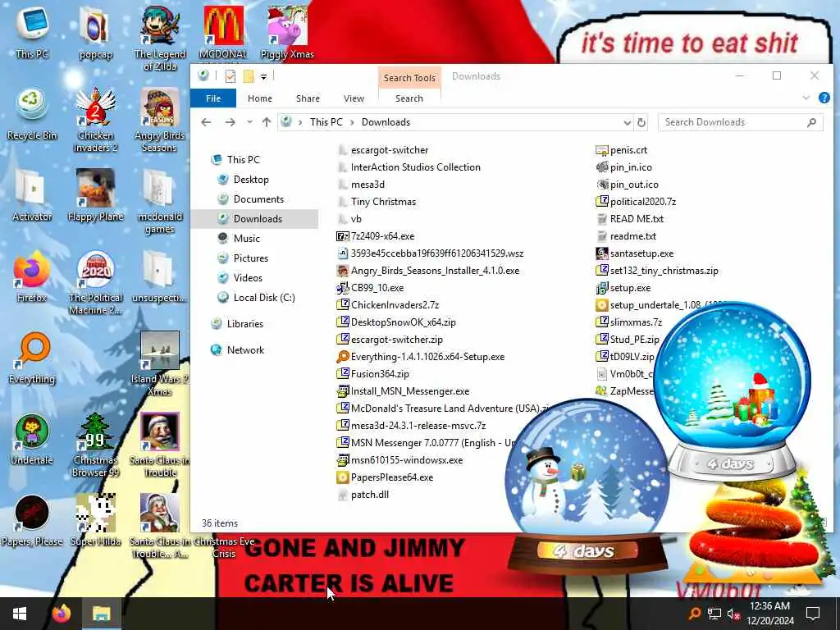840x630 pixels.
Task: Open Everything icon in system tray
Action: (x=694, y=614)
